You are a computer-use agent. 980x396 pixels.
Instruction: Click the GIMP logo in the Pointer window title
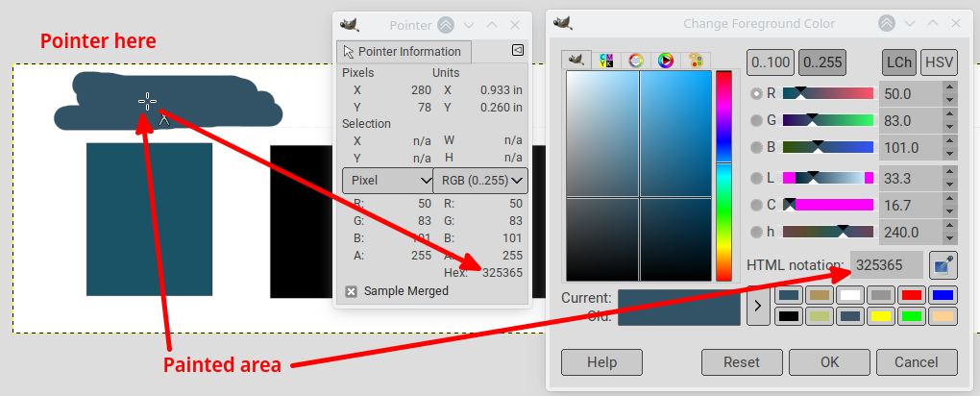(x=350, y=24)
